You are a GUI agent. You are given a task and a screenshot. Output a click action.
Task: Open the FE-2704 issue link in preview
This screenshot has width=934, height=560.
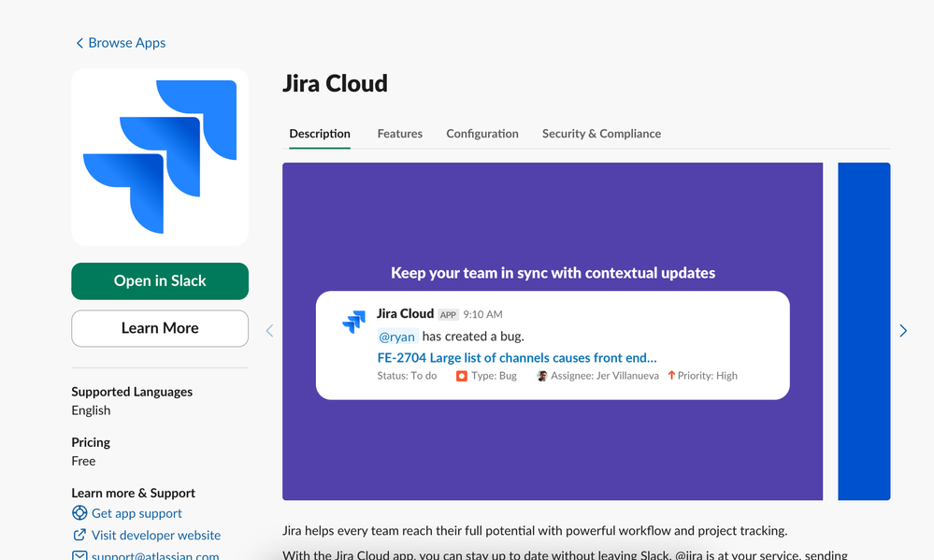click(x=517, y=357)
